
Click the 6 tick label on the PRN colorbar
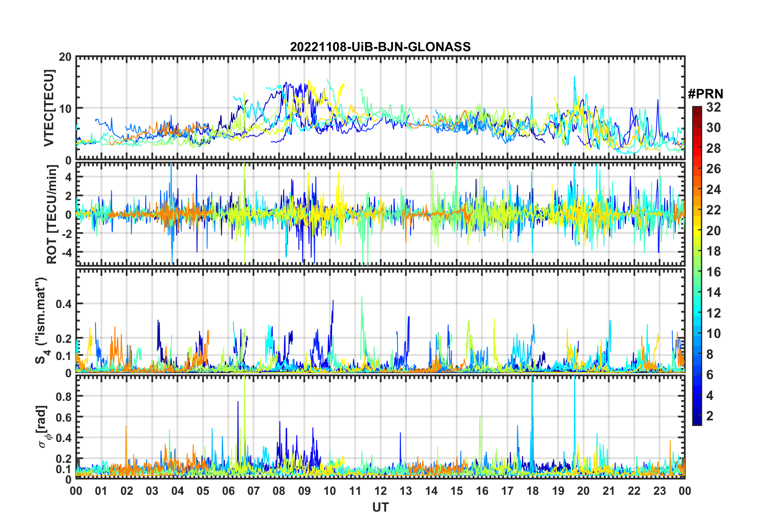[710, 375]
